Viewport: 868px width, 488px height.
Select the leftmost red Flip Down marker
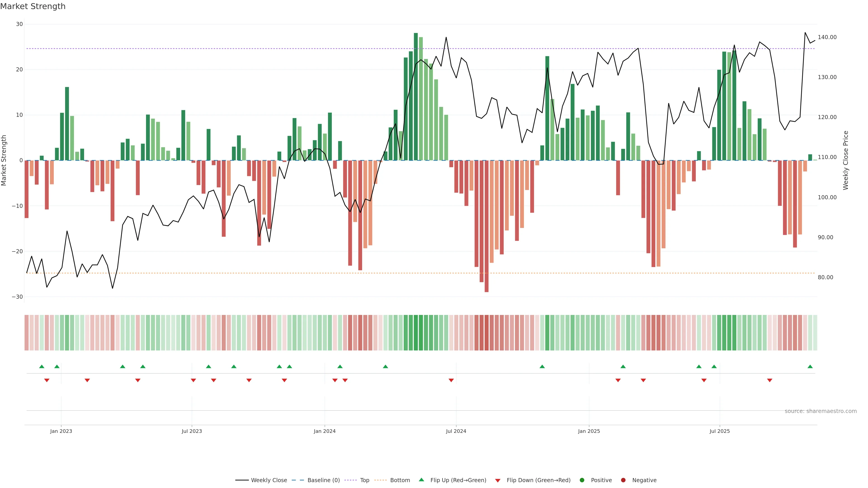47,380
